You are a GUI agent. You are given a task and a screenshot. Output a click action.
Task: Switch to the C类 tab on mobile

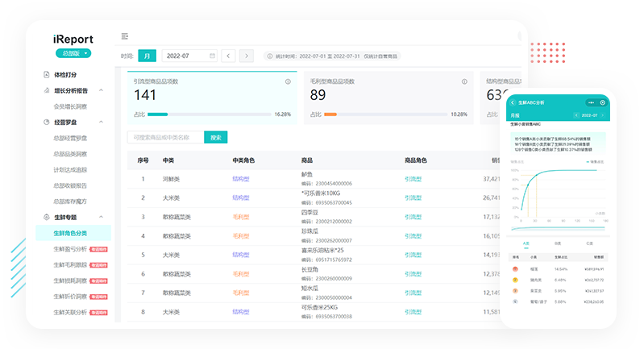click(x=589, y=243)
